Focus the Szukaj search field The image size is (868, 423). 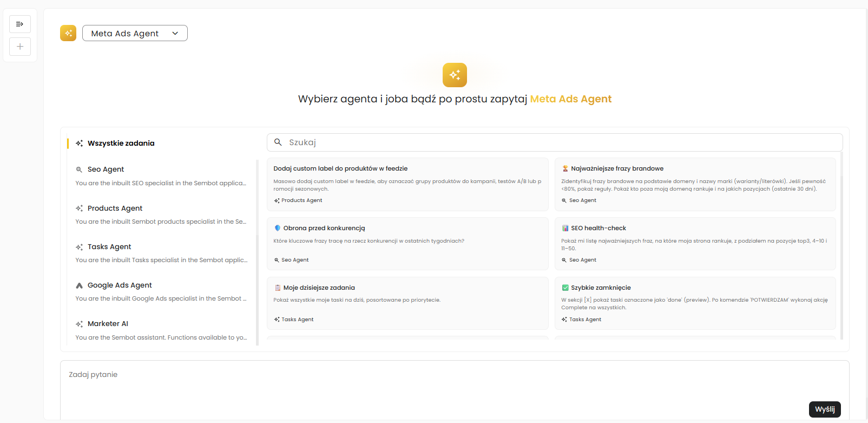point(555,142)
